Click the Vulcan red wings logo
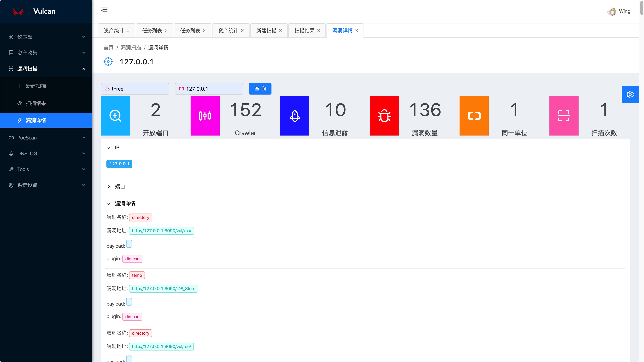The height and width of the screenshot is (362, 644). tap(18, 11)
